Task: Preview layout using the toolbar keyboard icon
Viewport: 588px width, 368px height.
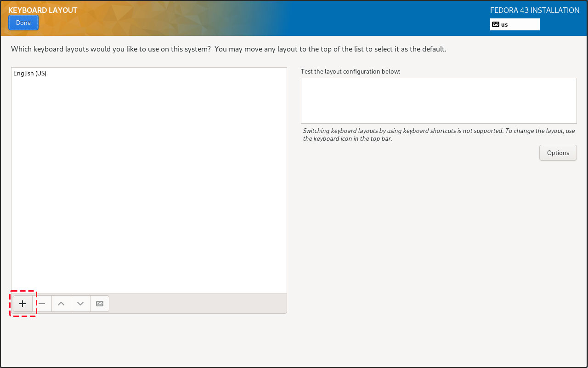Action: pyautogui.click(x=100, y=304)
